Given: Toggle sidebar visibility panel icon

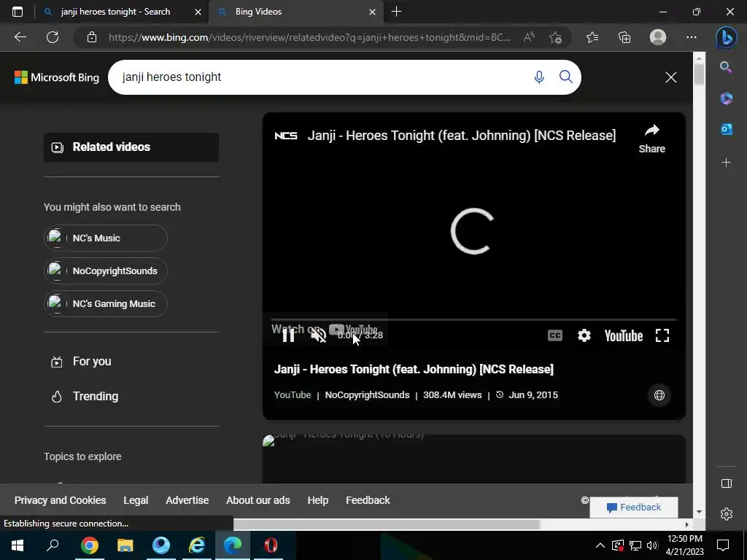Looking at the screenshot, I should pos(727,484).
